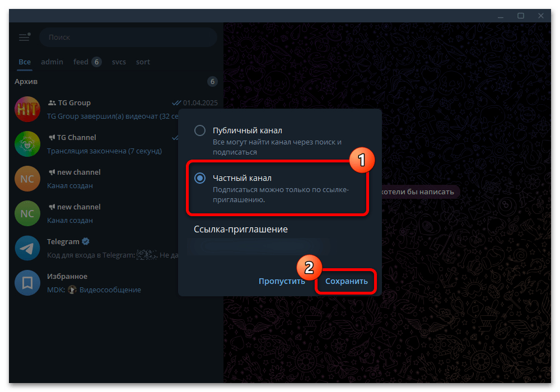Open the Telegram chat title

tap(63, 242)
